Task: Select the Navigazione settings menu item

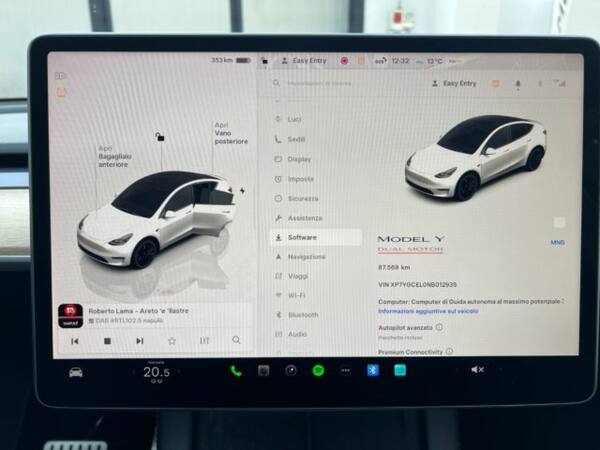Action: (306, 256)
